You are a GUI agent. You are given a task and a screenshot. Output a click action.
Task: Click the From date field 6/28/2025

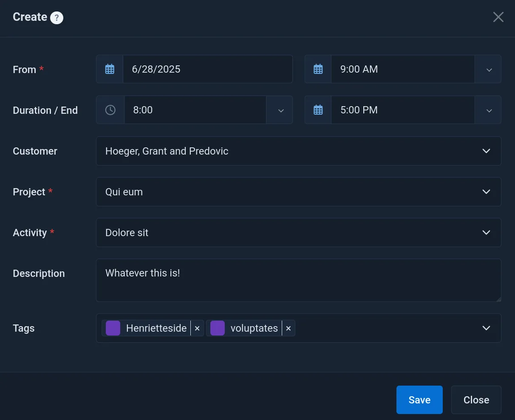[x=207, y=69]
